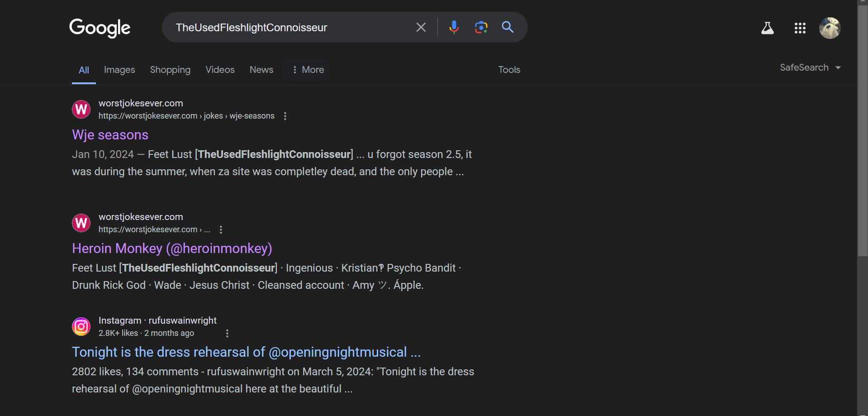
Task: Click the worstjokesever.com site name above Wje seasons
Action: pos(141,103)
